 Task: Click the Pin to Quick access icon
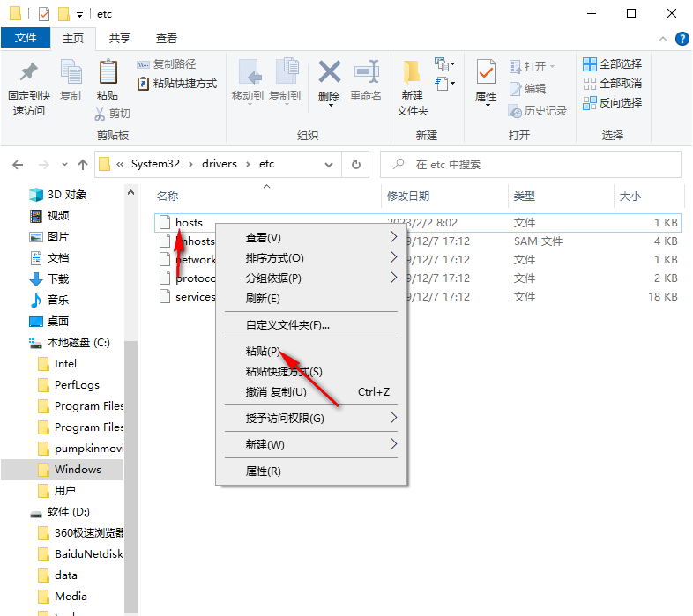click(x=29, y=72)
